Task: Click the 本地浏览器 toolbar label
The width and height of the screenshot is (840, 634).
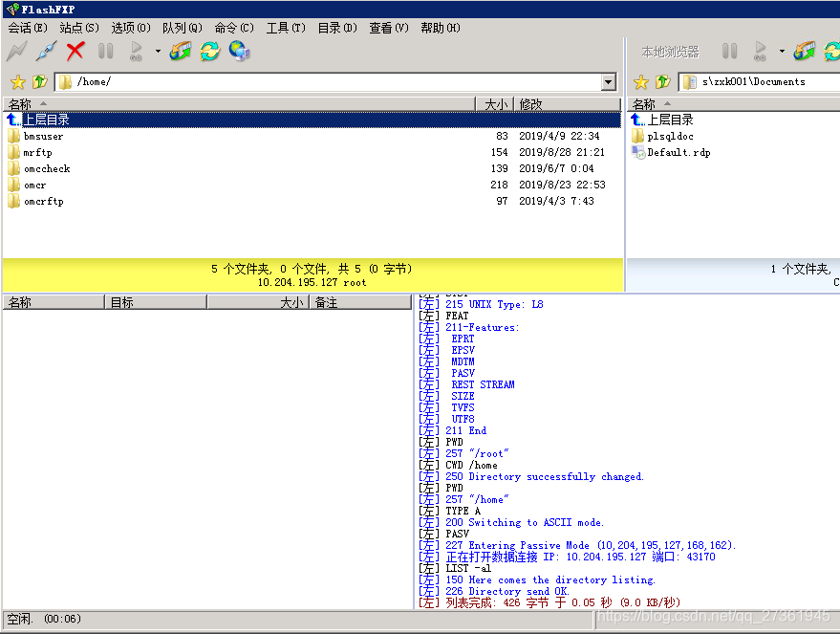Action: tap(670, 52)
